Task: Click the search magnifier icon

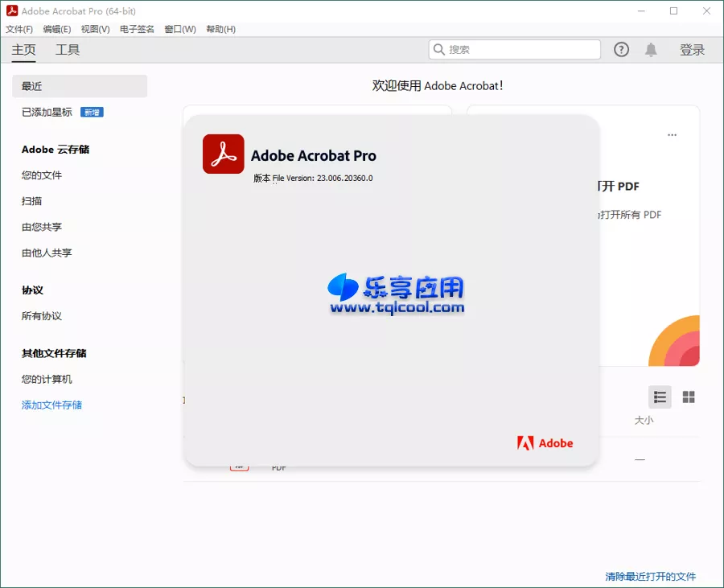Action: point(439,49)
